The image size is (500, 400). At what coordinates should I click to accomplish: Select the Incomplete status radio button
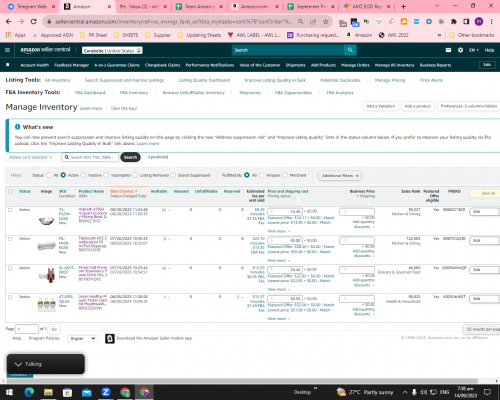pos(106,175)
